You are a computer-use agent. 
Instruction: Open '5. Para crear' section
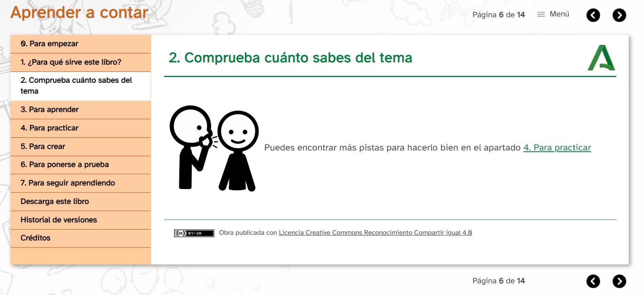click(43, 146)
